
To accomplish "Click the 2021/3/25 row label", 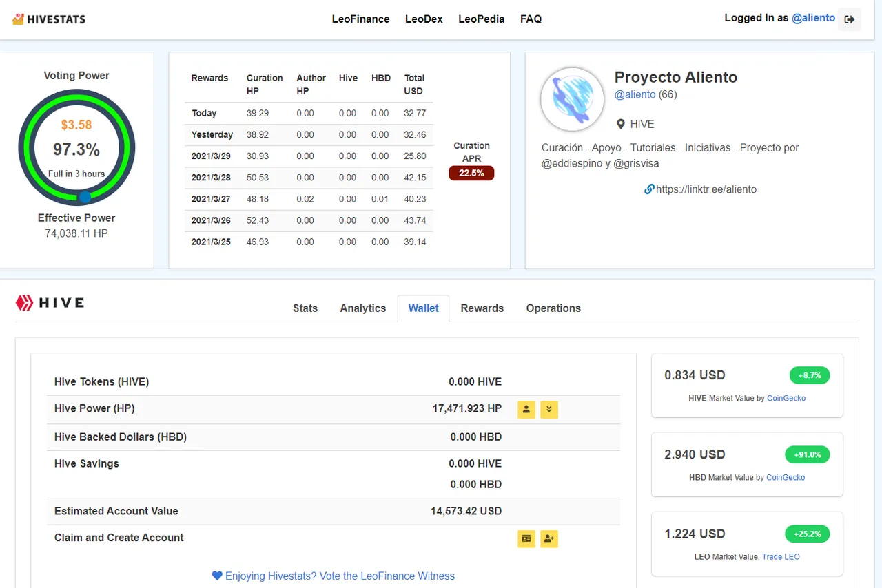I will click(x=212, y=242).
